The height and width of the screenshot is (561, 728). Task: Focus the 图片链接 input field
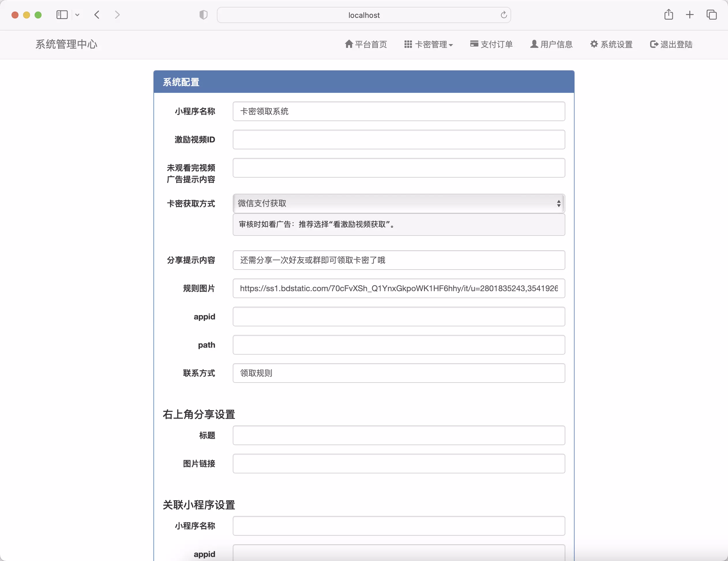tap(399, 464)
